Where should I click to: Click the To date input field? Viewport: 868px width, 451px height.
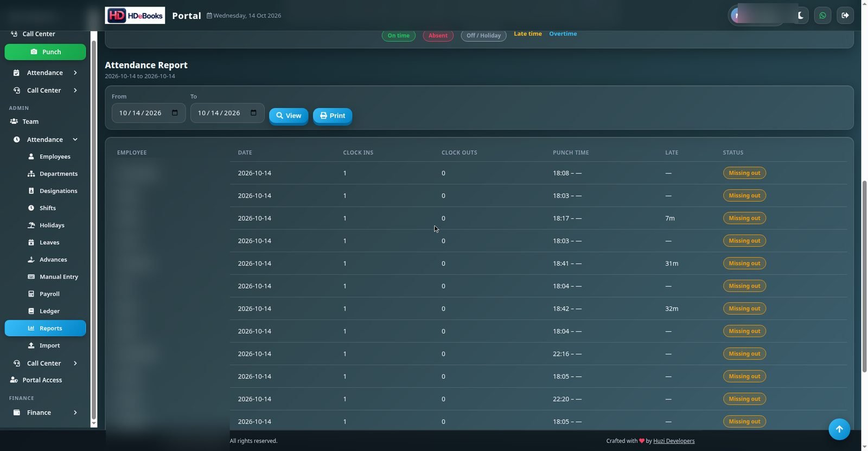pyautogui.click(x=227, y=113)
